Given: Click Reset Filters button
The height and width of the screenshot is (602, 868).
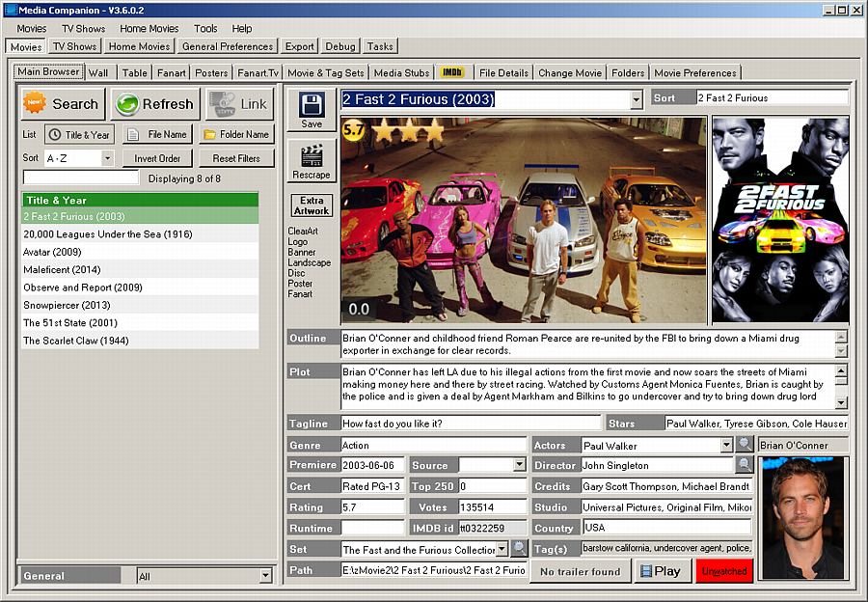Looking at the screenshot, I should [x=236, y=158].
